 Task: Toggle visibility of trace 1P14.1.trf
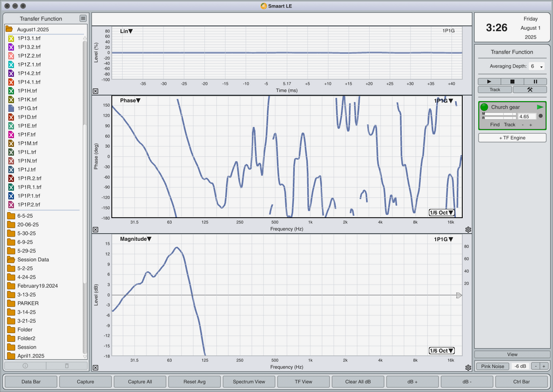(11, 82)
